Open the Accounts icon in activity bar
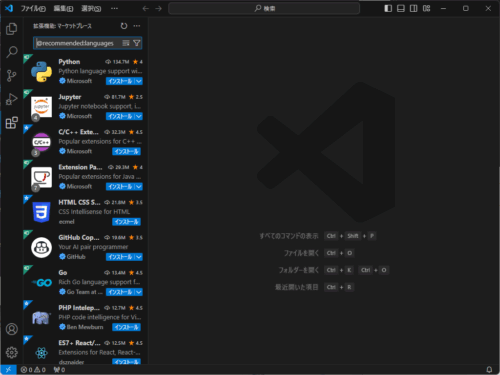 [x=12, y=329]
